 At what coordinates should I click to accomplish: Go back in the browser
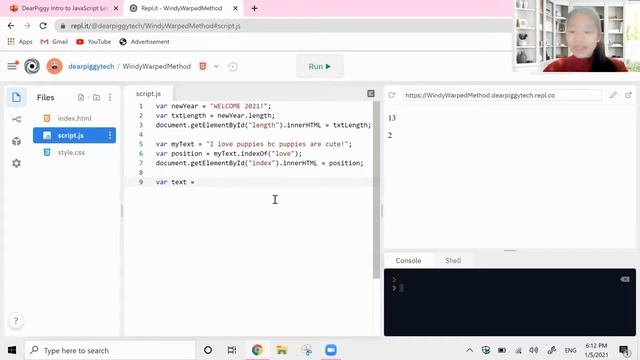pyautogui.click(x=11, y=26)
